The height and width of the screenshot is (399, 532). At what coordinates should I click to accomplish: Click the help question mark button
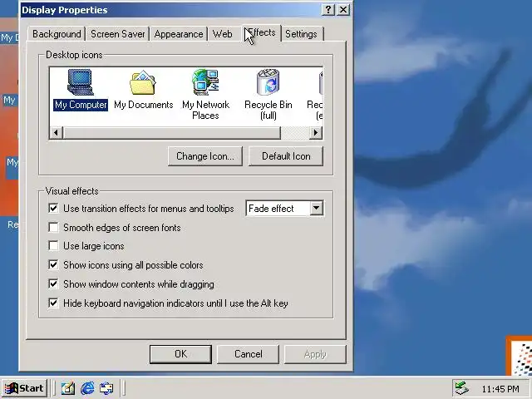328,9
